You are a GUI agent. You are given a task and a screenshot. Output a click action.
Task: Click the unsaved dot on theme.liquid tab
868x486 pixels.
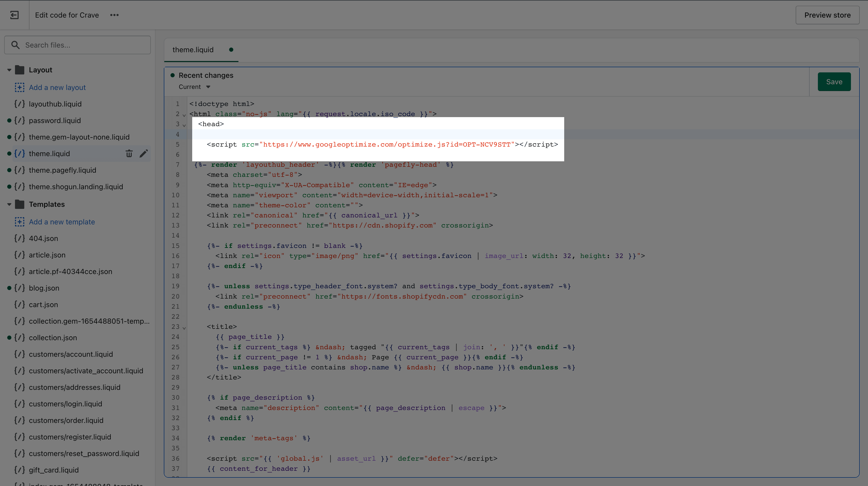pyautogui.click(x=231, y=50)
